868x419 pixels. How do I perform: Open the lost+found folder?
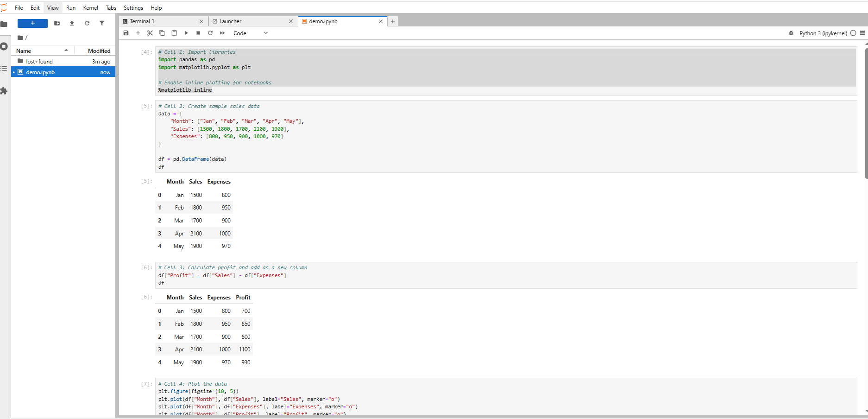click(39, 62)
